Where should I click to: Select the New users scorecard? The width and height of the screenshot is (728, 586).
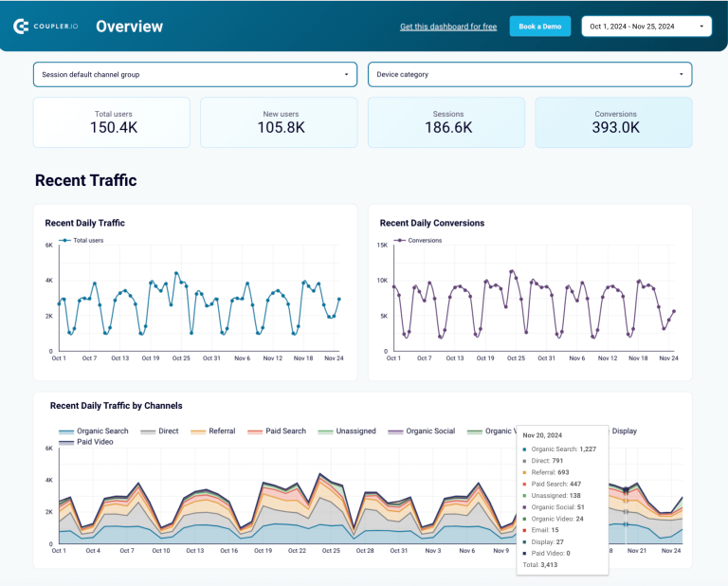pos(281,122)
